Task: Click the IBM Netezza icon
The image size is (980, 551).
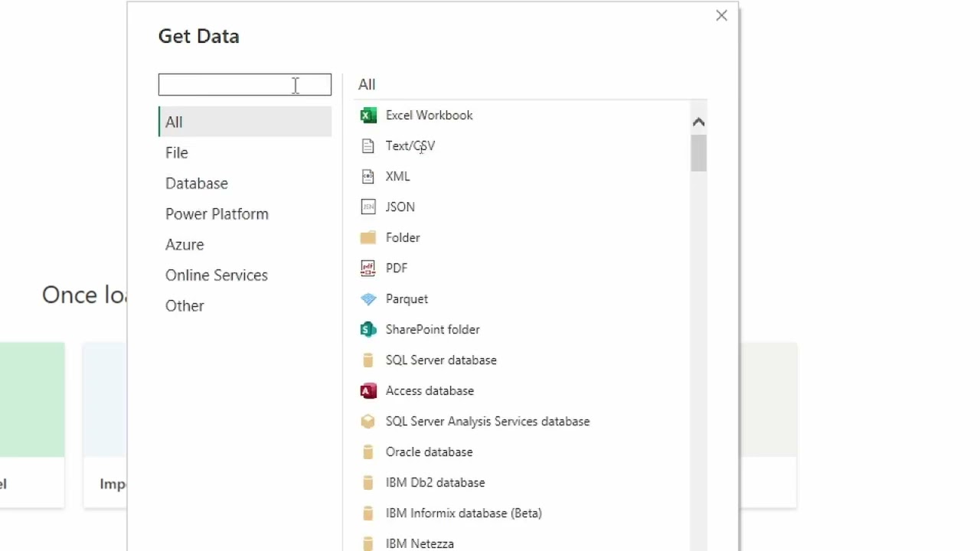Action: (x=368, y=543)
